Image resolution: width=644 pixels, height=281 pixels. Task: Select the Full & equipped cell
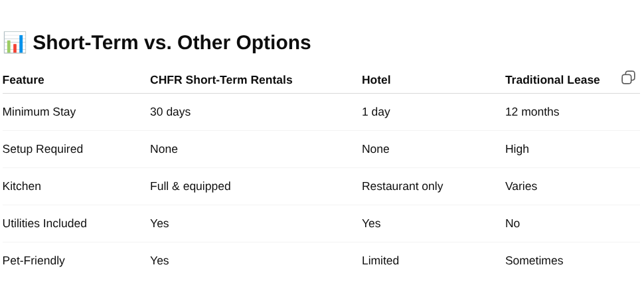pos(191,186)
